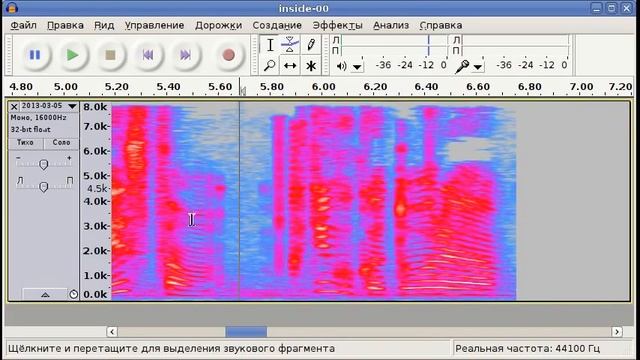Image resolution: width=640 pixels, height=360 pixels.
Task: Click the 32-bit float track info text
Action: click(31, 129)
